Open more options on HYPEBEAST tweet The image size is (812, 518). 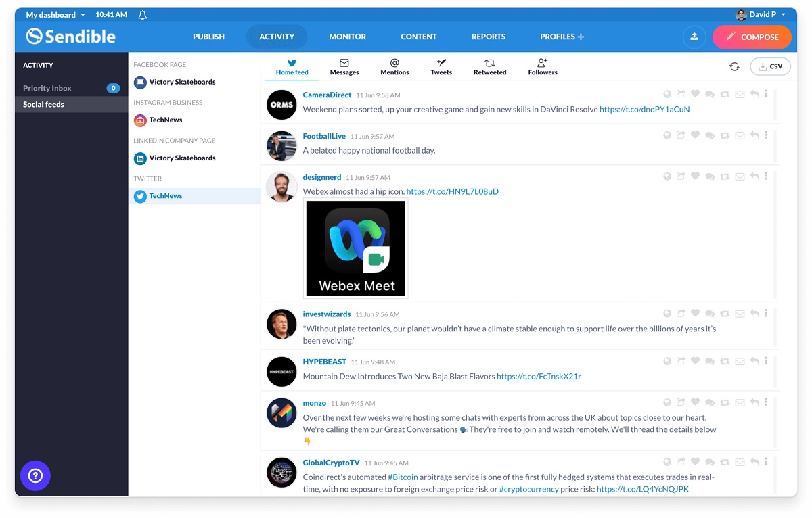pyautogui.click(x=766, y=361)
